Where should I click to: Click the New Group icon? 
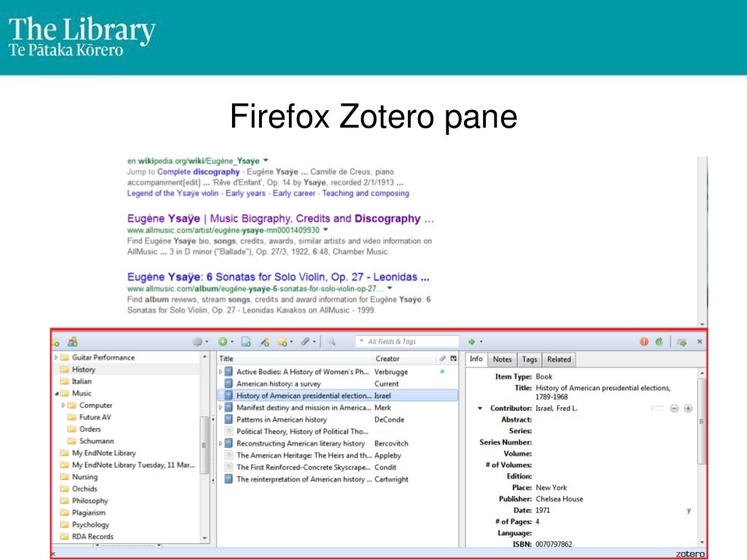[72, 341]
